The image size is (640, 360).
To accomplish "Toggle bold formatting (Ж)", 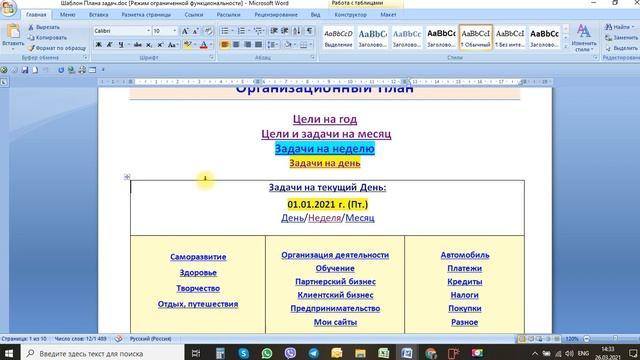I will click(98, 44).
